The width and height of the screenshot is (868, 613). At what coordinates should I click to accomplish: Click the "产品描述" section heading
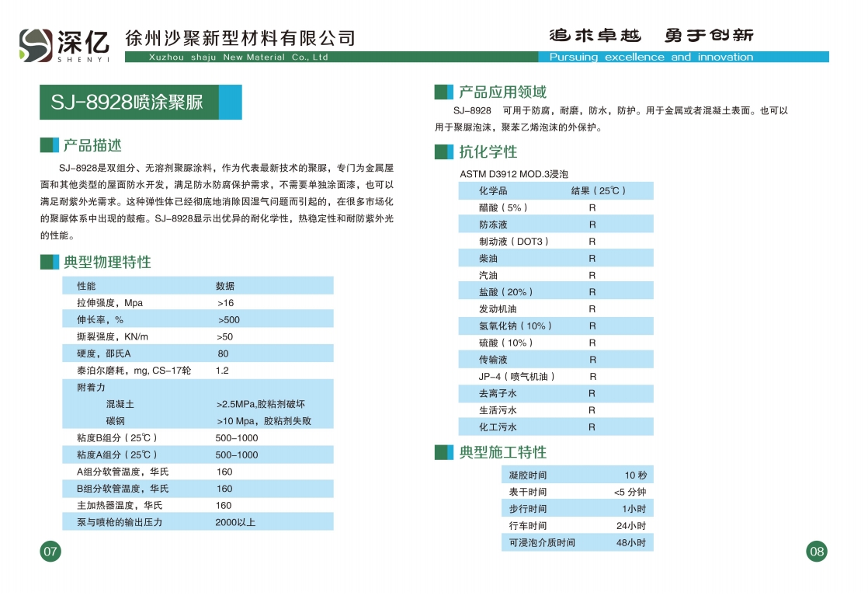(x=92, y=145)
